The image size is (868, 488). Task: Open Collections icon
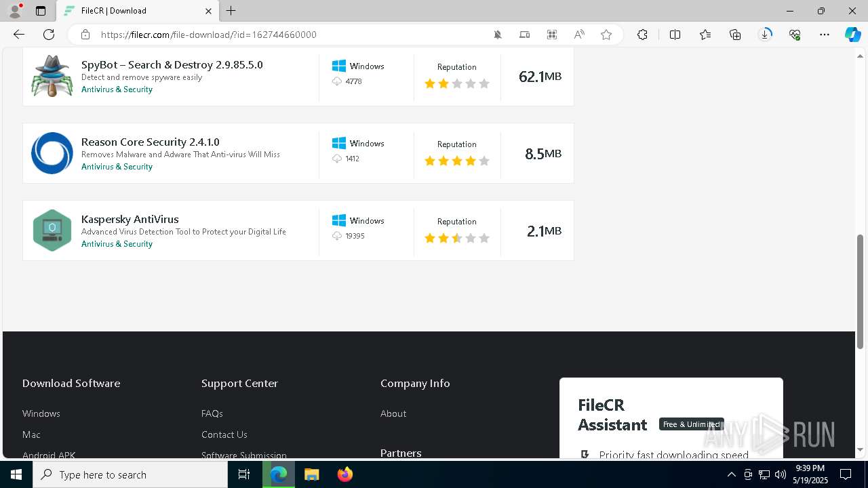point(735,35)
